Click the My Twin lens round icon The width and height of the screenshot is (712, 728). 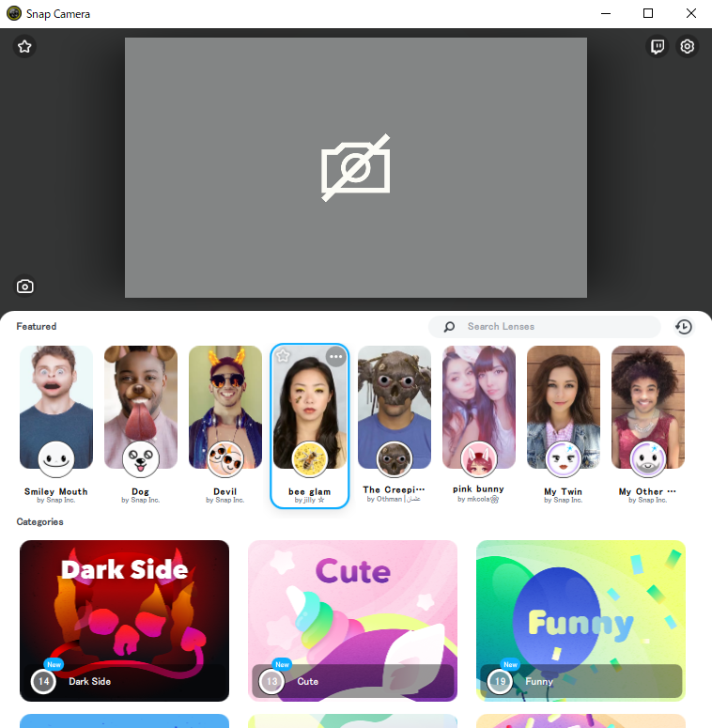[x=563, y=458]
